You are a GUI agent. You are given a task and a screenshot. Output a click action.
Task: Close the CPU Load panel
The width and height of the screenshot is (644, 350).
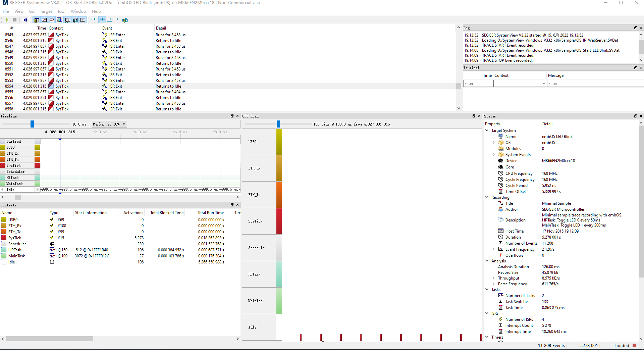[x=479, y=116]
